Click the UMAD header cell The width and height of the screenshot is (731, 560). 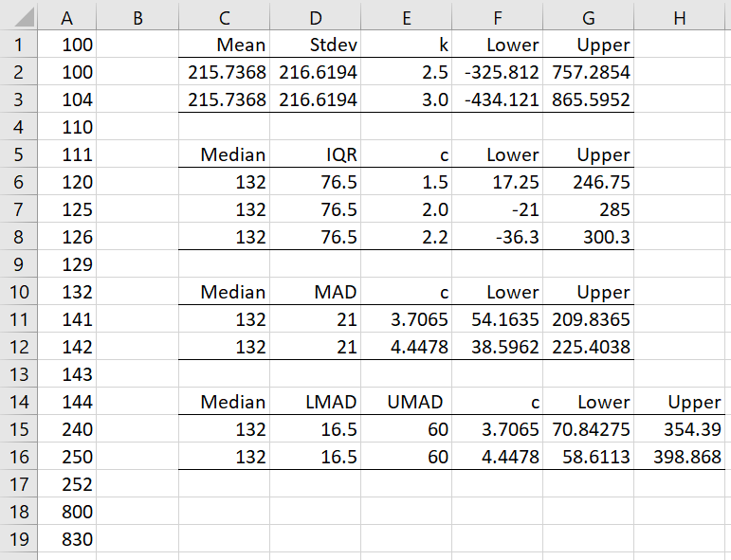pyautogui.click(x=406, y=402)
